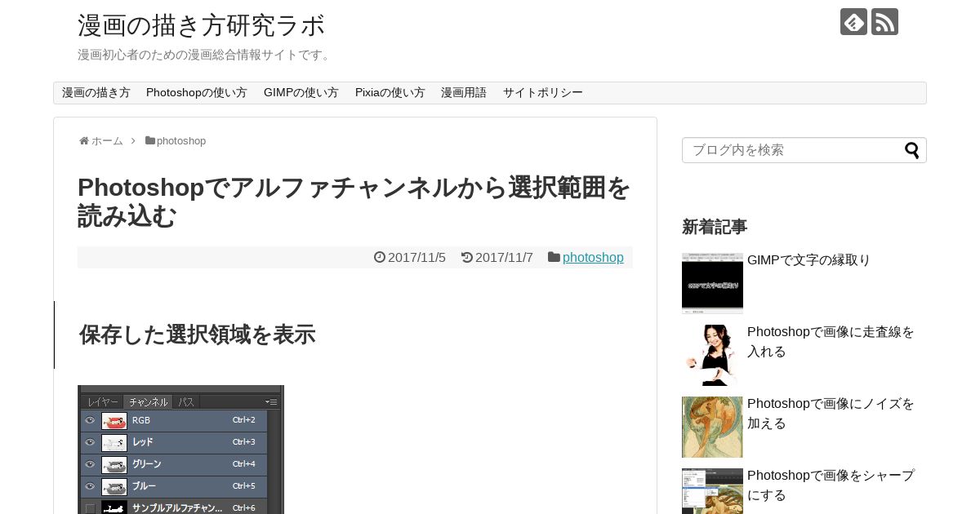Click site title 漫画の描き方研究ラボ
The height and width of the screenshot is (514, 980).
coord(202,25)
